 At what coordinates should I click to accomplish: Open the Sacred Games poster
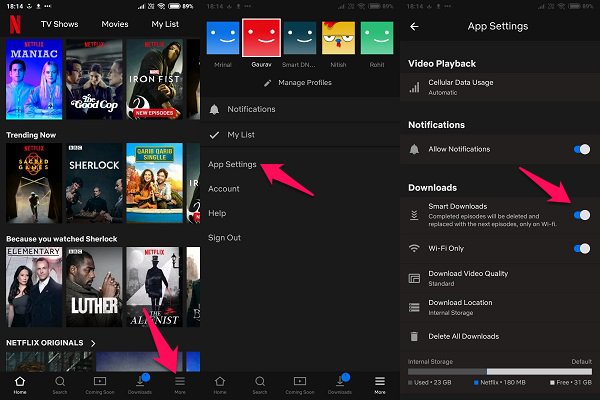click(34, 183)
